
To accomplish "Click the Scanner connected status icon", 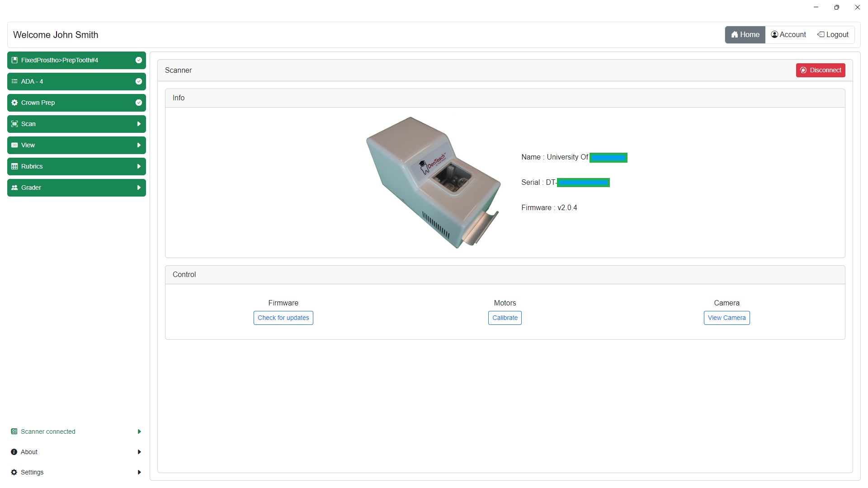I will click(x=14, y=432).
